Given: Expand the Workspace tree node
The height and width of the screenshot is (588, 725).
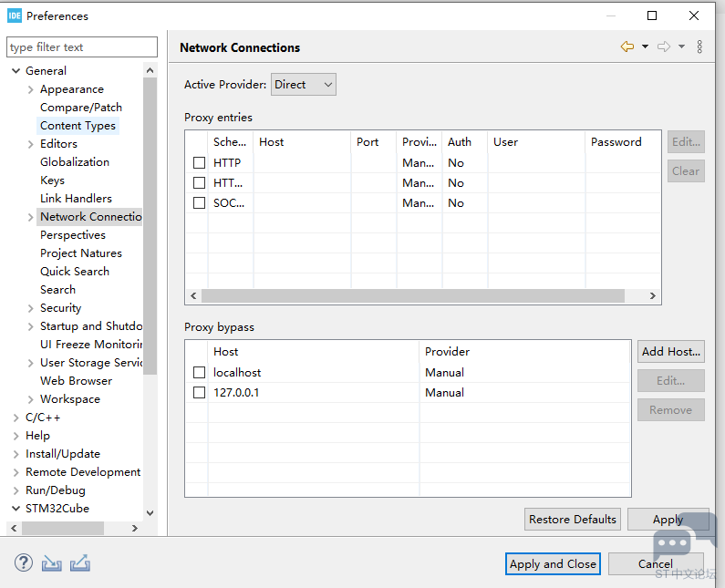Looking at the screenshot, I should pyautogui.click(x=30, y=399).
